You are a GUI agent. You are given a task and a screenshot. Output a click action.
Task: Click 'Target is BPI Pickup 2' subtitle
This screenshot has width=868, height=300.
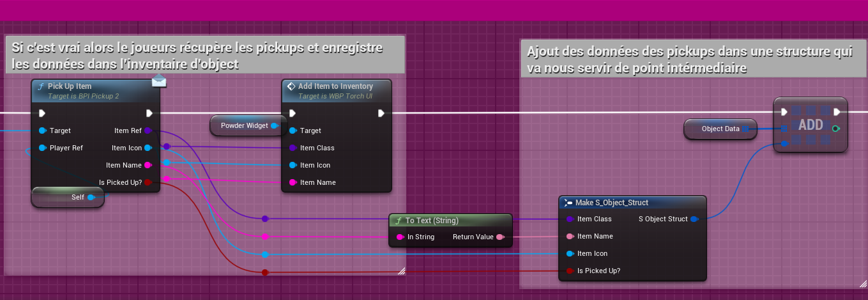83,97
